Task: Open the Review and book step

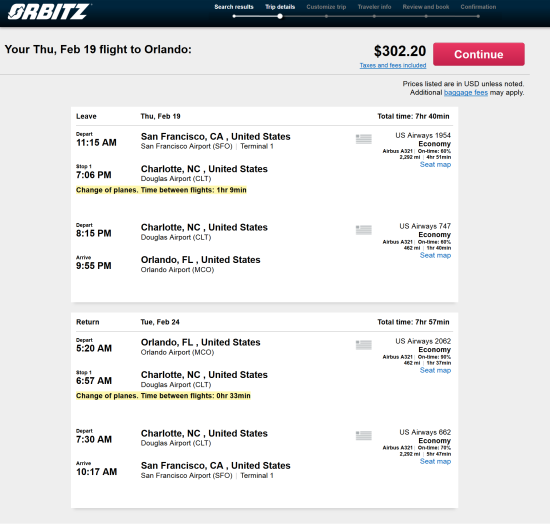Action: pos(426,7)
